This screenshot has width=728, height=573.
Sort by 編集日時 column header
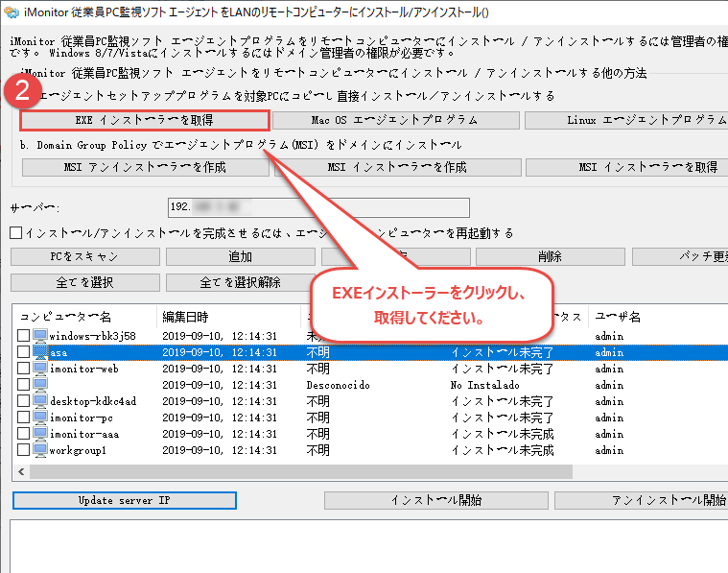pyautogui.click(x=229, y=317)
